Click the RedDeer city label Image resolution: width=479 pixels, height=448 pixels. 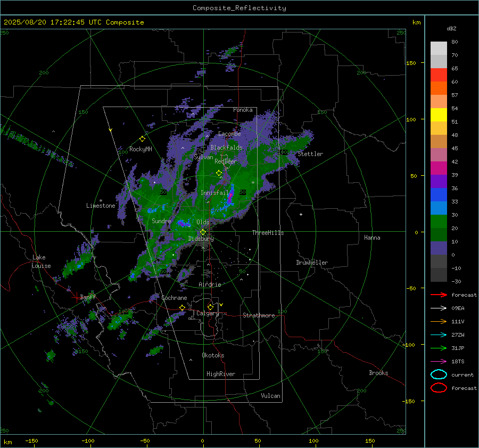(x=226, y=161)
